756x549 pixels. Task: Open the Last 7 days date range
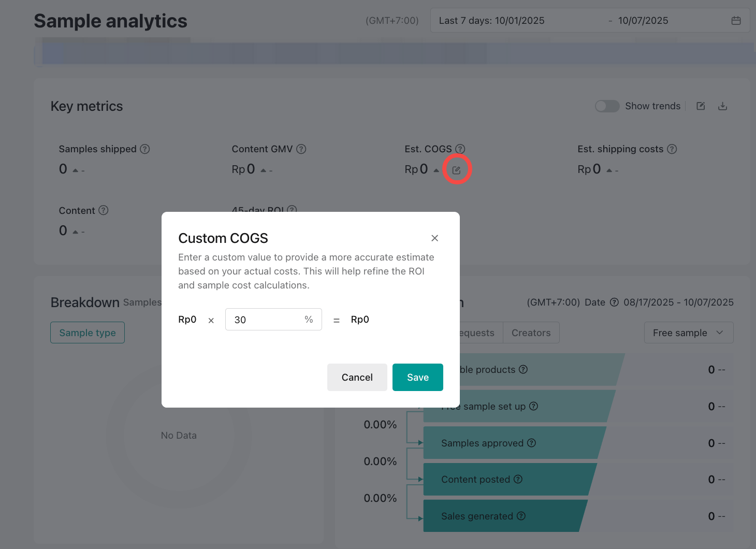tap(518, 21)
